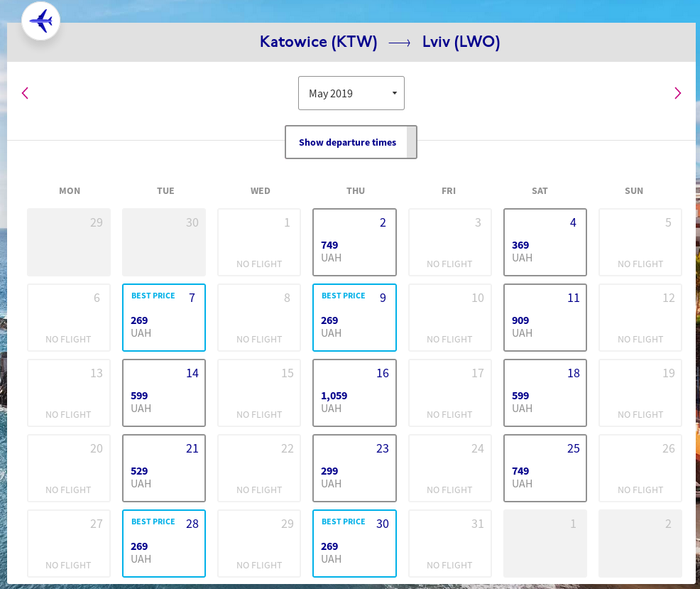Choose best price flight on May 28

pyautogui.click(x=164, y=544)
